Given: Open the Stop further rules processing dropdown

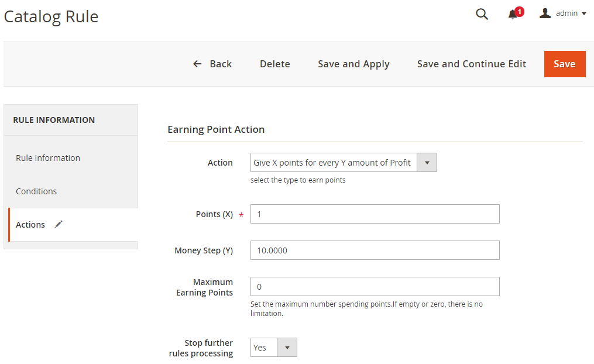Looking at the screenshot, I should 273,348.
